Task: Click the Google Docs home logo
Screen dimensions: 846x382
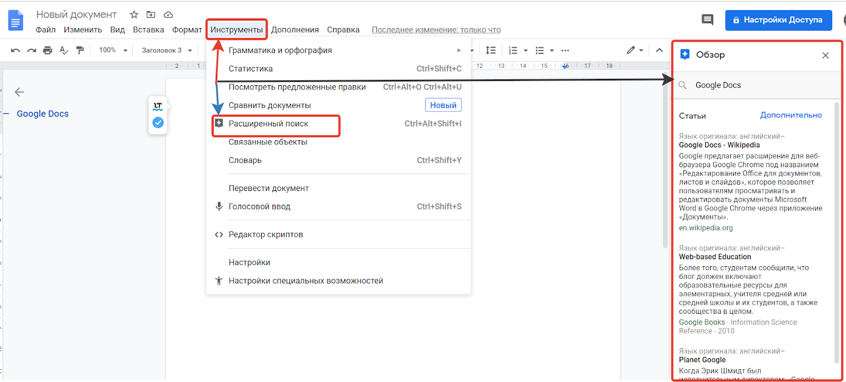Action: click(16, 21)
